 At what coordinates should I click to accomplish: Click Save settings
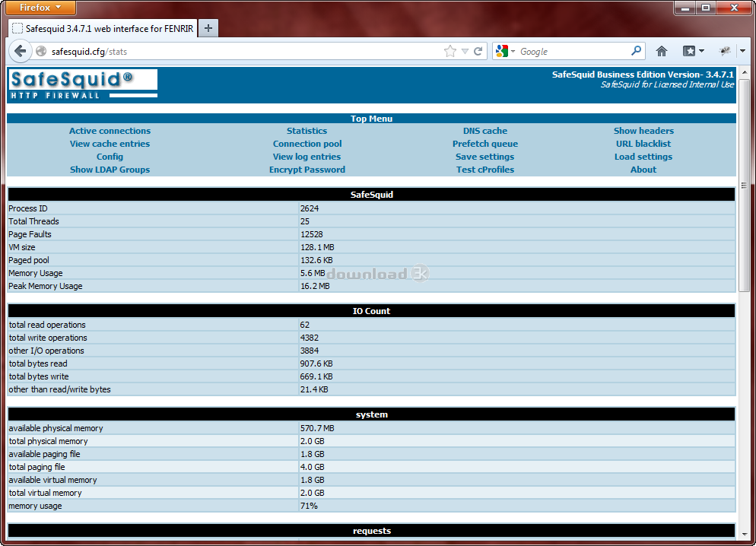coord(485,157)
